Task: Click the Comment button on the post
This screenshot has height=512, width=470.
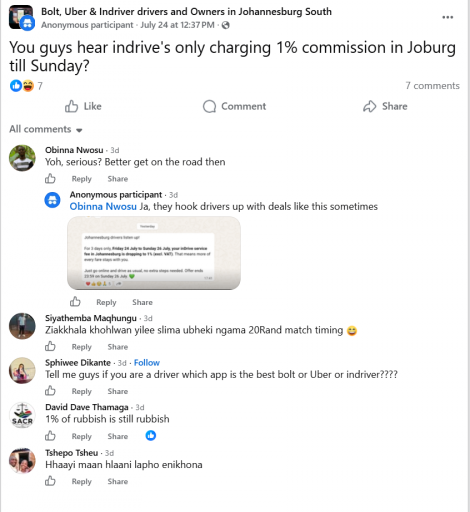Action: click(x=234, y=106)
